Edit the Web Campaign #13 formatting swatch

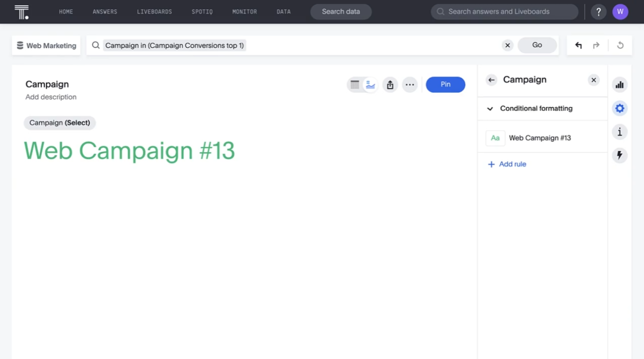pyautogui.click(x=495, y=138)
